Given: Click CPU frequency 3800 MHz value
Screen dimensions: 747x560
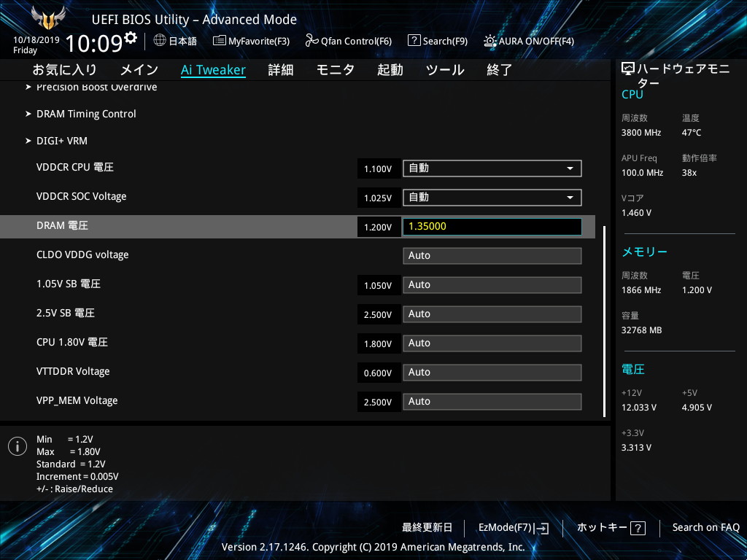Looking at the screenshot, I should tap(641, 133).
